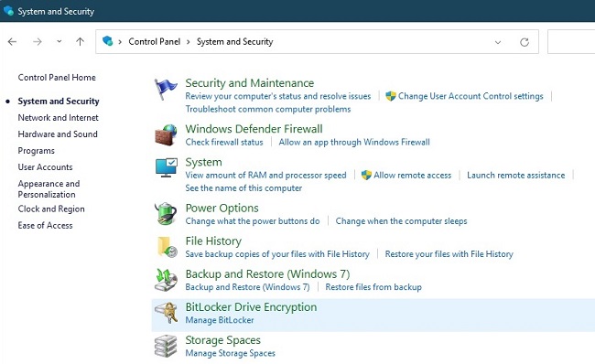Image resolution: width=595 pixels, height=364 pixels.
Task: Click Review your computer's status and resolve issues
Action: point(277,96)
